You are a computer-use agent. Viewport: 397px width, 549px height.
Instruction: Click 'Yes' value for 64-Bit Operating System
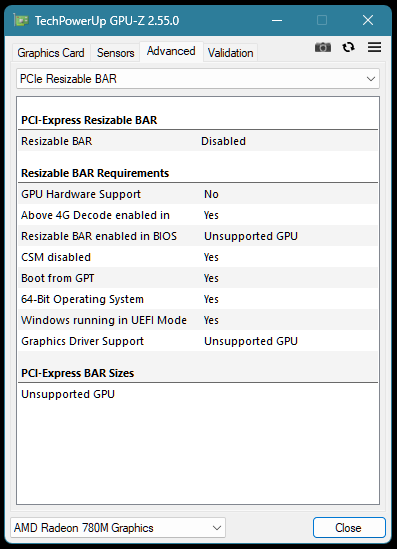coord(211,299)
